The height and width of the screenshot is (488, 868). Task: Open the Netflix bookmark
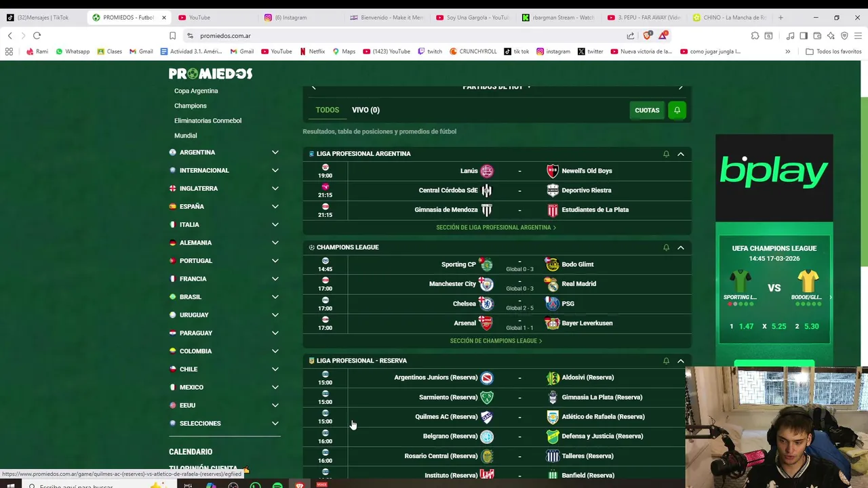[x=312, y=52]
